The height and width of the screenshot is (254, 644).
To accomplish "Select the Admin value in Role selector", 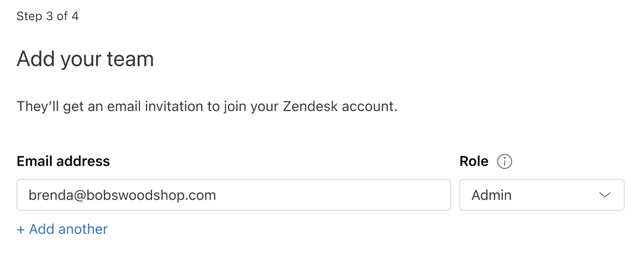I will point(492,195).
